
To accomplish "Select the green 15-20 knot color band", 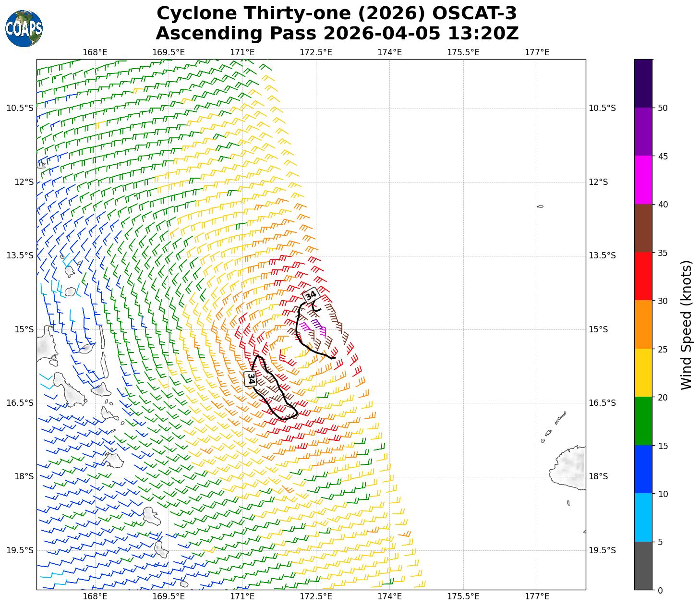I will pyautogui.click(x=643, y=421).
